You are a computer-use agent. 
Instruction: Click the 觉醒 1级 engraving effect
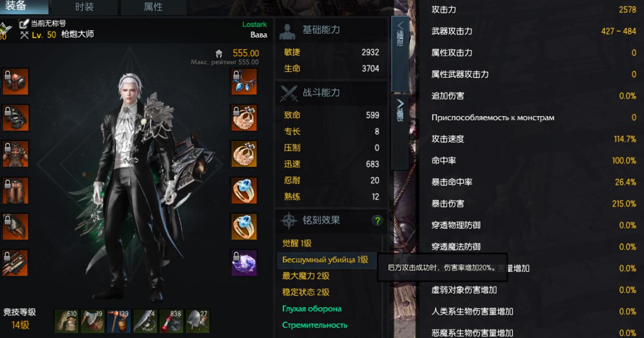point(297,243)
